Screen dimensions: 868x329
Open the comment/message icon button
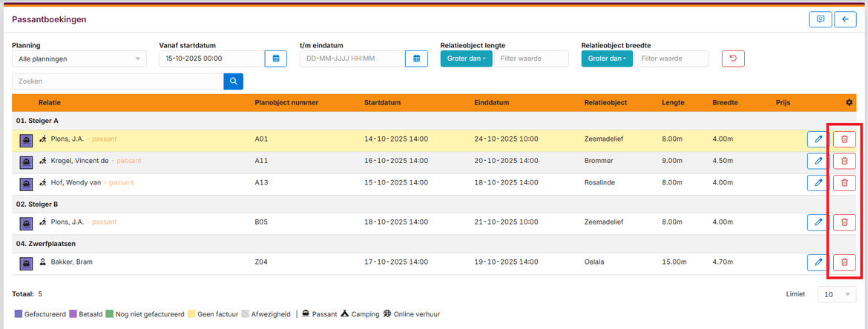[820, 20]
